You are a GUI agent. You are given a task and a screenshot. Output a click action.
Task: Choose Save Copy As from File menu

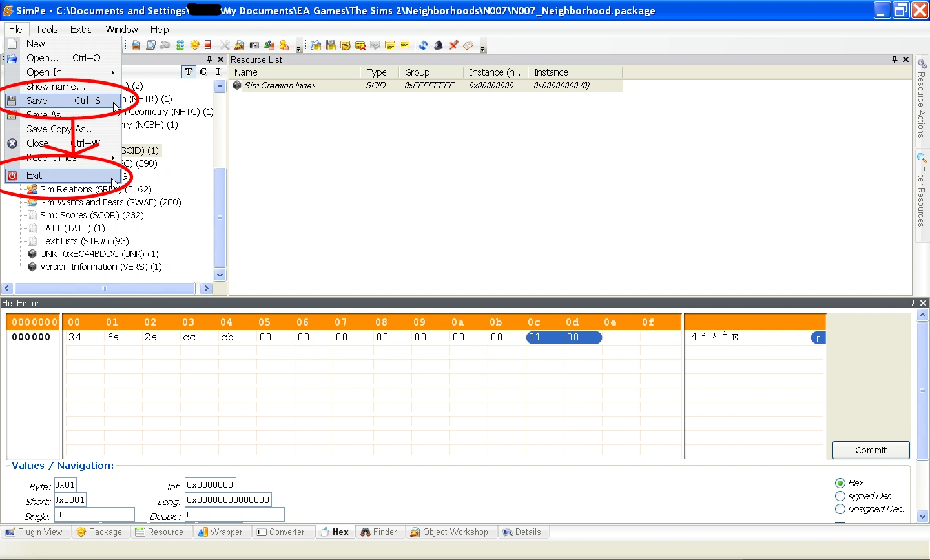(x=63, y=129)
